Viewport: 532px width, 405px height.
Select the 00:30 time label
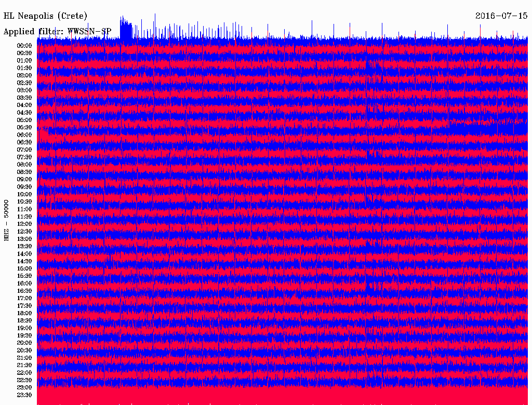pos(24,53)
